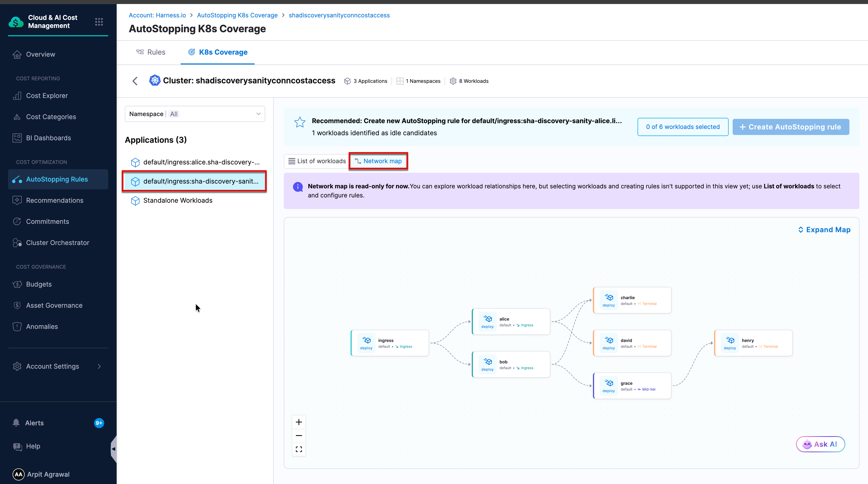The height and width of the screenshot is (484, 868).
Task: Click Create AutoStopping rule button
Action: point(791,127)
